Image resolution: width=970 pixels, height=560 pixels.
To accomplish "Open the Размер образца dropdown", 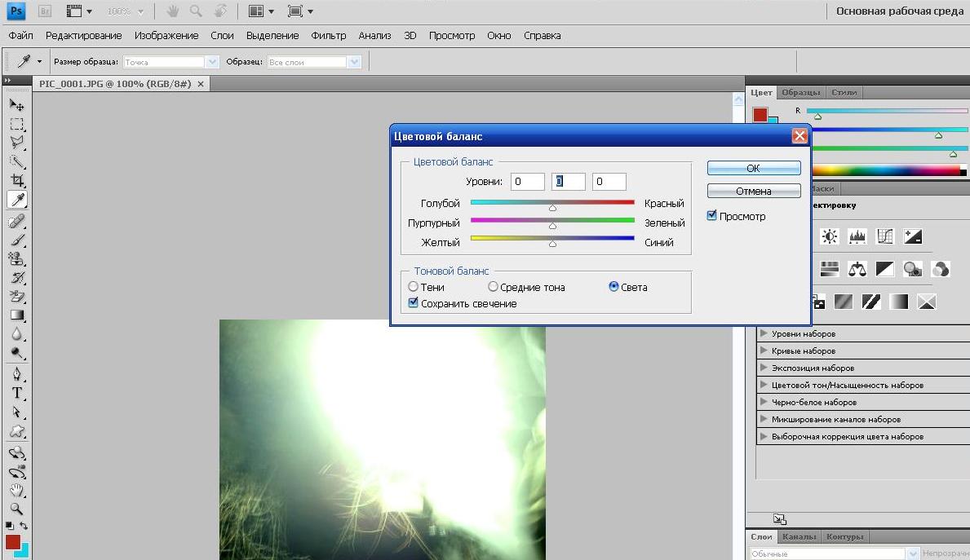I will tap(212, 62).
